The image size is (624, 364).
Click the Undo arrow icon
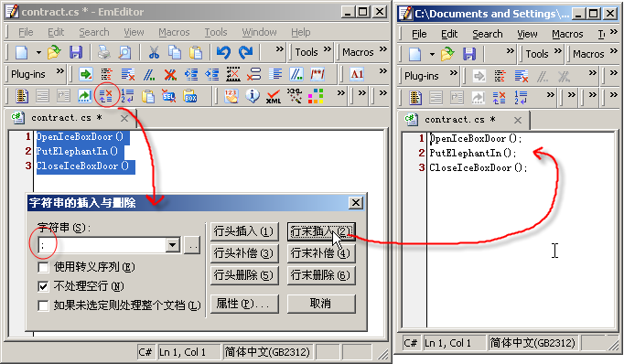(223, 52)
